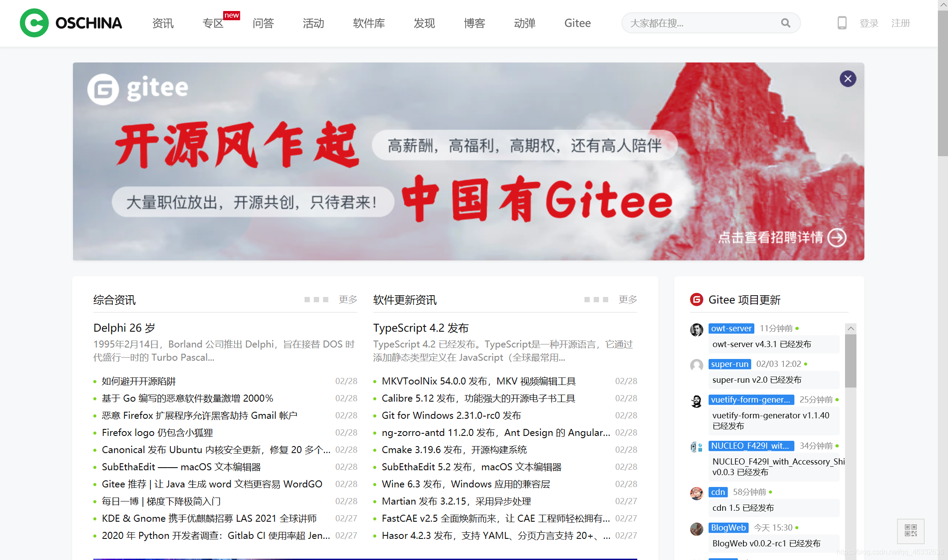Click 更多 in 综合资讯 section
Viewport: 948px width, 560px height.
(x=348, y=300)
